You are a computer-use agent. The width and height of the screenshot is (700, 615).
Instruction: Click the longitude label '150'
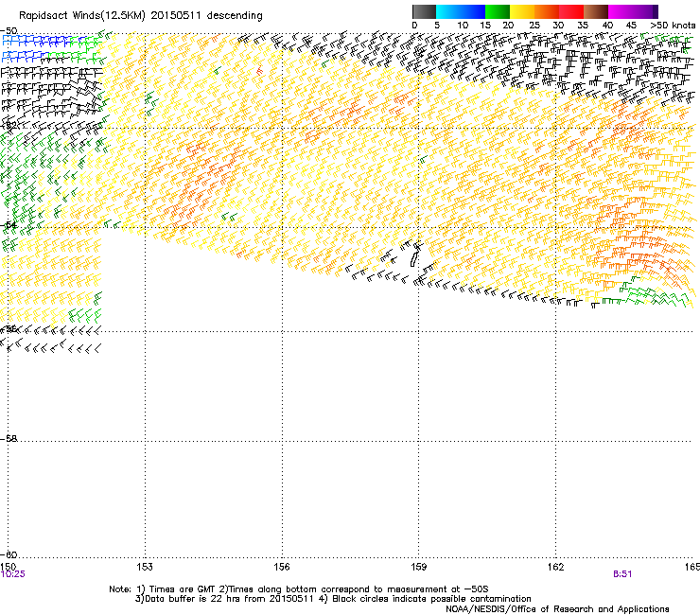click(8, 567)
